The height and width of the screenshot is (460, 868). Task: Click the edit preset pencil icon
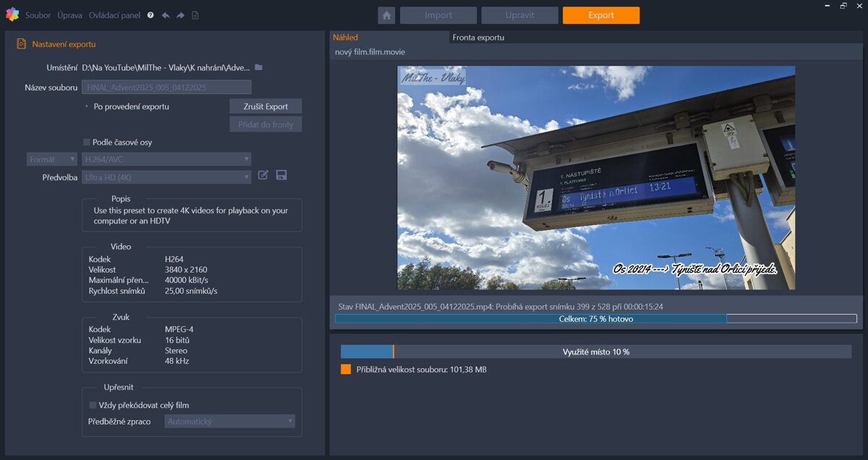coord(263,175)
